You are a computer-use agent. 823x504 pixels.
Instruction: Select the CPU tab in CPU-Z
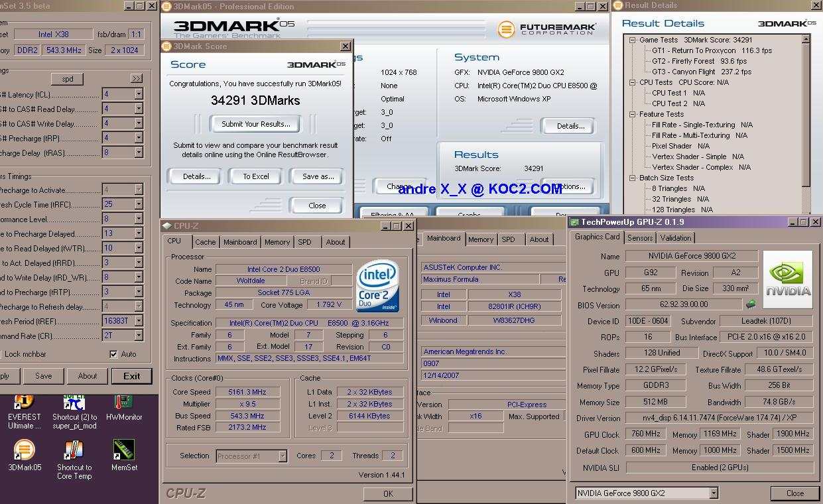tap(174, 241)
